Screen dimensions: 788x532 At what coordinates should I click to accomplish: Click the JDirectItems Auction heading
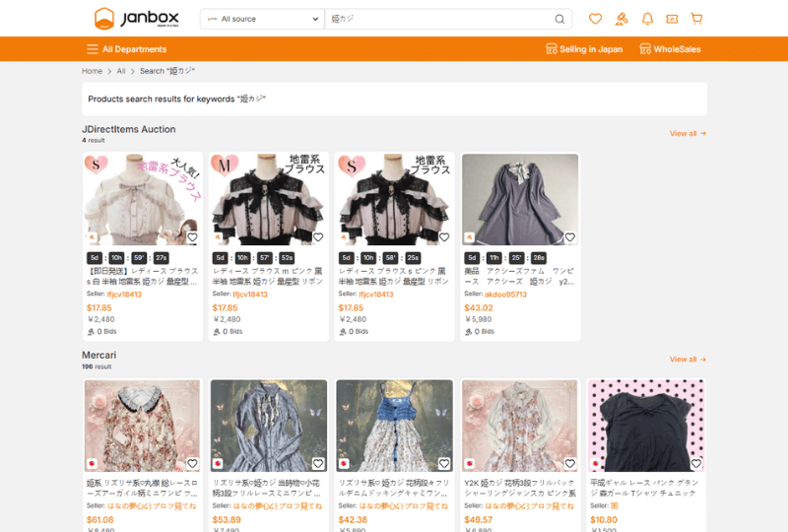[x=129, y=129]
